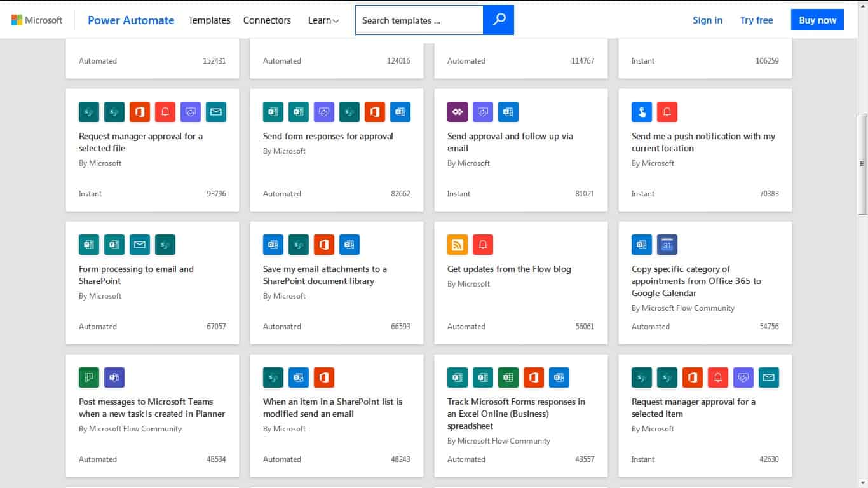
Task: Open "Send form responses for approval" template
Action: [328, 136]
